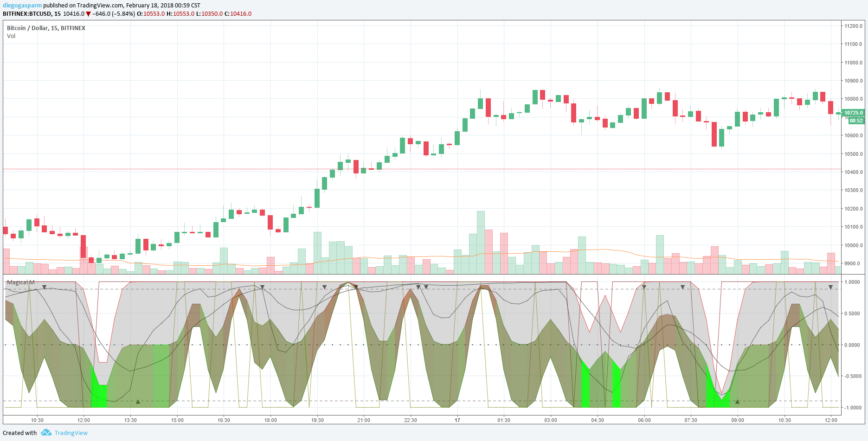
Task: Click the 10000.0 price axis label
Action: tap(853, 245)
